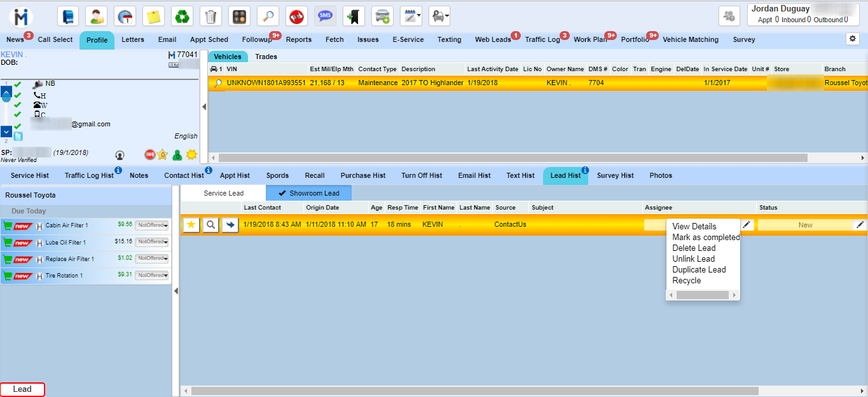Open the magnifying glass search tool
The height and width of the screenshot is (397, 868).
[x=268, y=16]
